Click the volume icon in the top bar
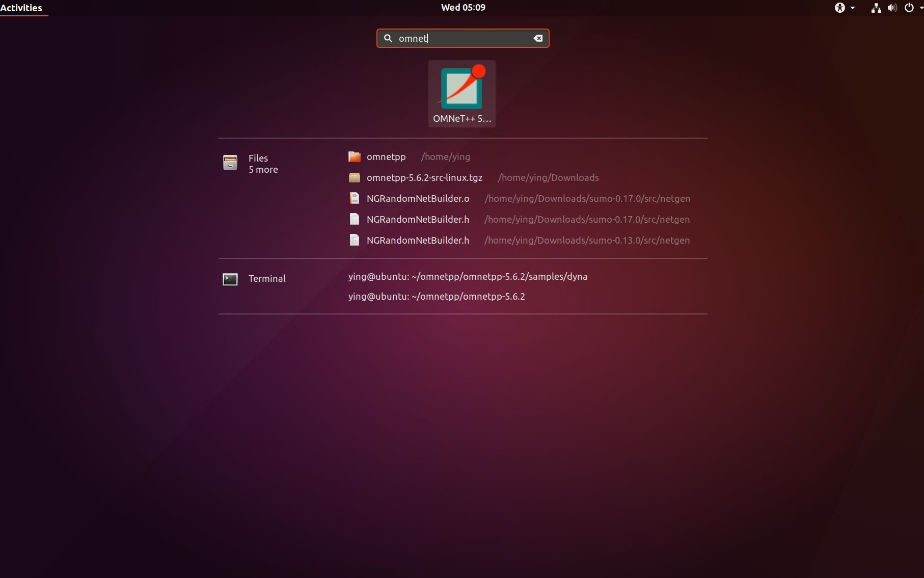The height and width of the screenshot is (578, 924). pyautogui.click(x=892, y=8)
